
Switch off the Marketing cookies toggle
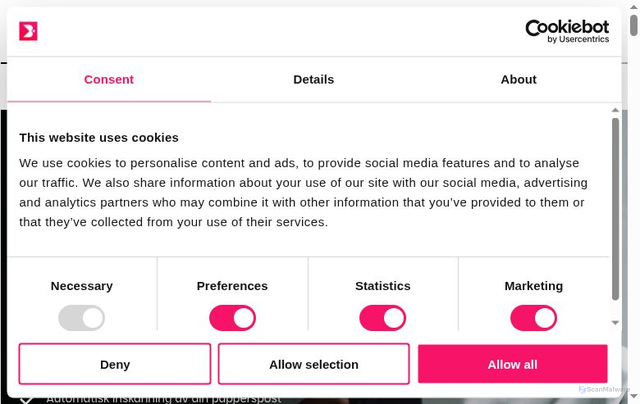[533, 318]
